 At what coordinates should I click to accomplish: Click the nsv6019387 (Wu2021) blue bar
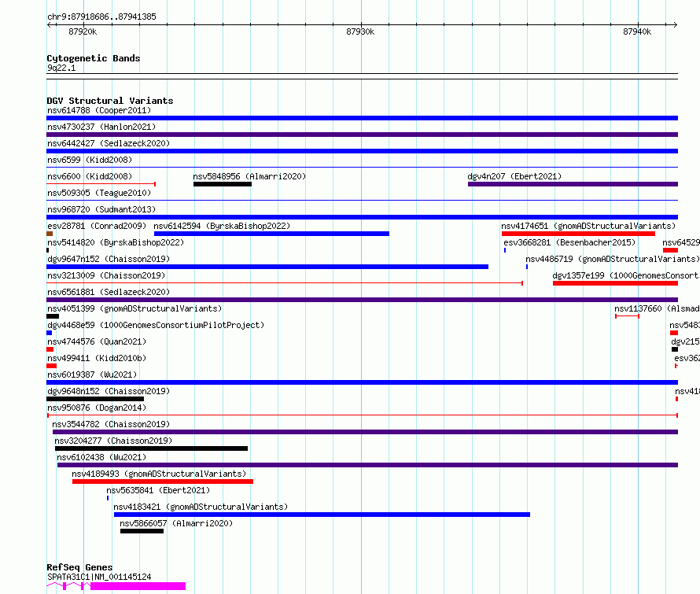pos(362,382)
